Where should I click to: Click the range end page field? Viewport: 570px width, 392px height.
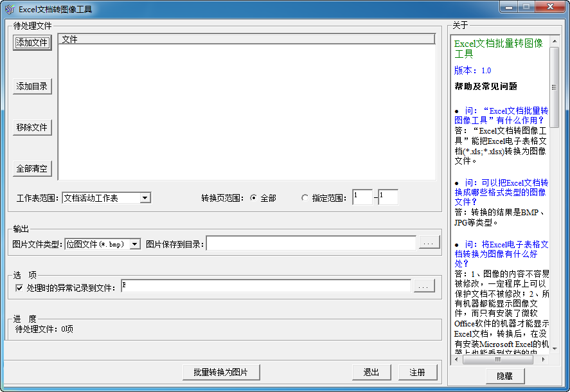388,197
